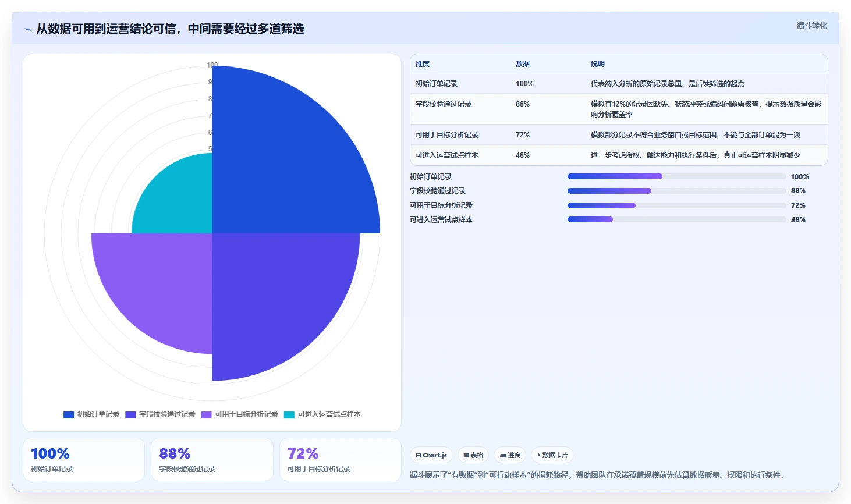The width and height of the screenshot is (851, 504).
Task: Click the 48% value in the table
Action: coord(523,155)
